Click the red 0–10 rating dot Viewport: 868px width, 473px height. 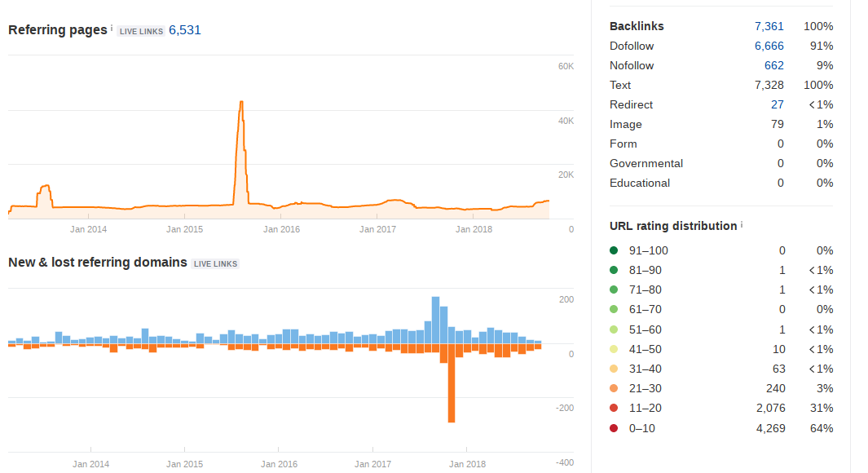tap(614, 428)
